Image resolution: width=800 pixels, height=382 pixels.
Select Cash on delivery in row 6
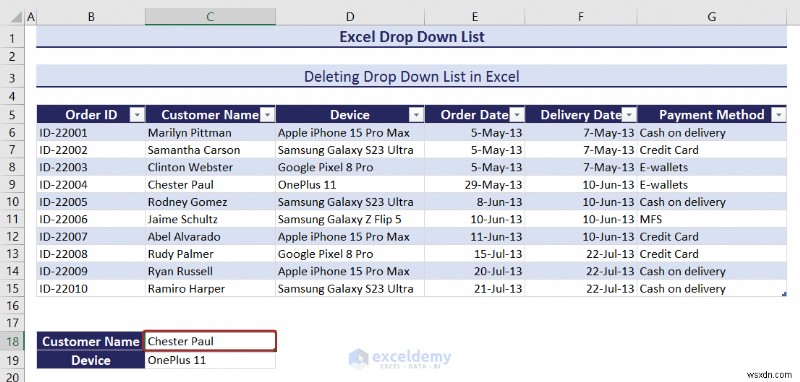point(712,133)
